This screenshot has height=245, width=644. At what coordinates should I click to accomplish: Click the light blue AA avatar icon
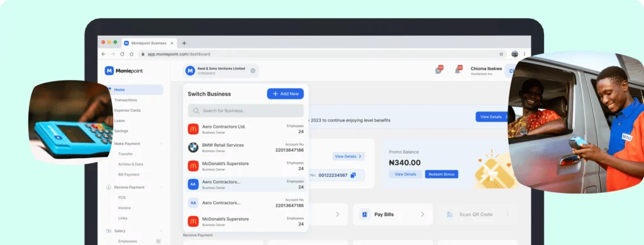click(193, 203)
